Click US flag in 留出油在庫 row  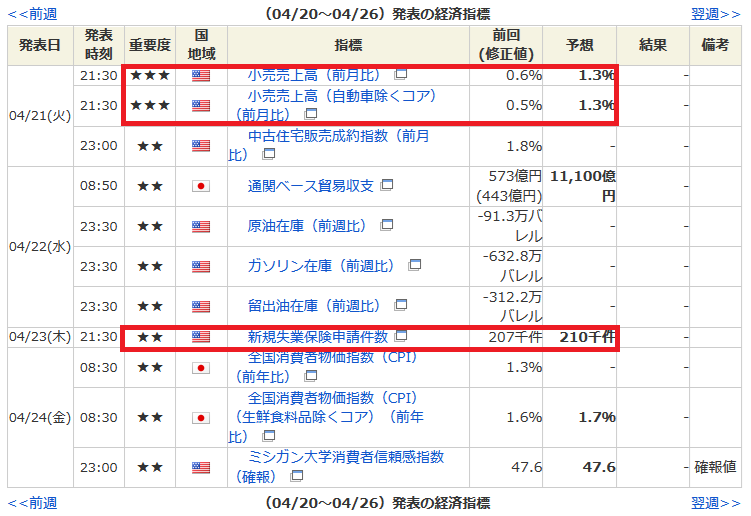coord(201,306)
